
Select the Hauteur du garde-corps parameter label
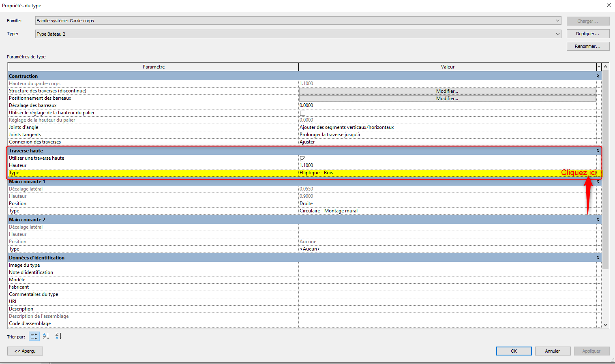[x=35, y=84]
